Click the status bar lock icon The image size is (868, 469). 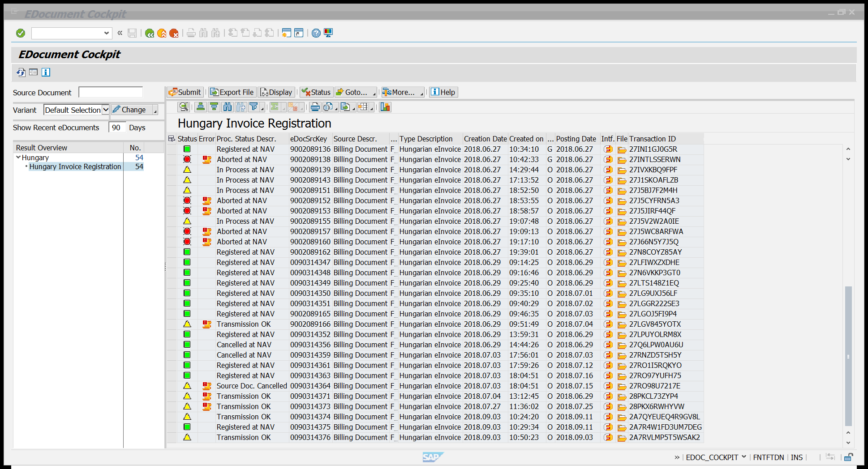click(x=849, y=457)
